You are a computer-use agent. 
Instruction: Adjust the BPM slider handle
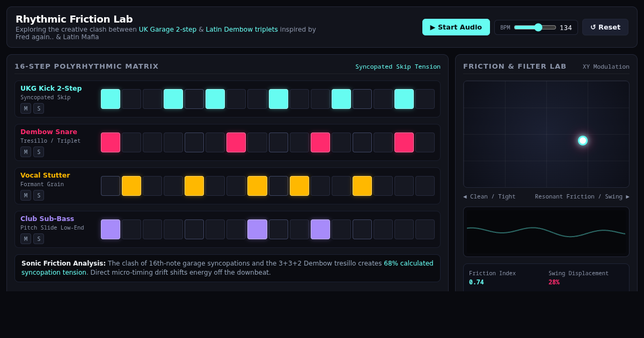pos(538,27)
